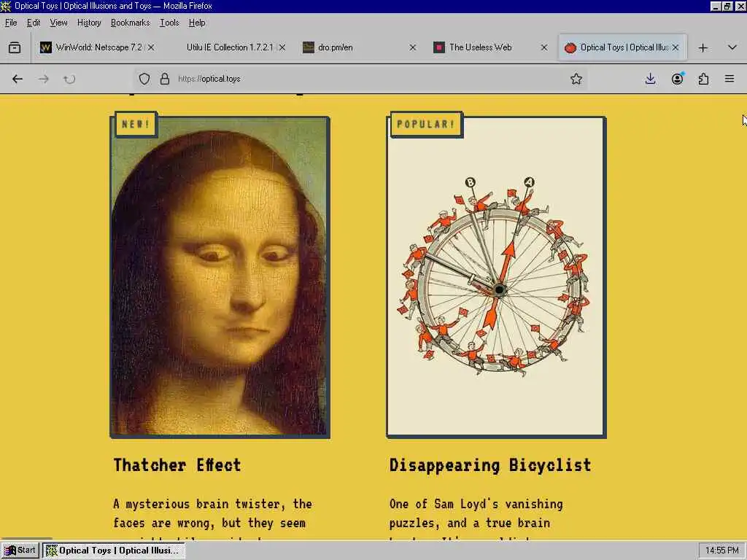
Task: Click the Thatcher Effect heading link
Action: click(x=177, y=465)
